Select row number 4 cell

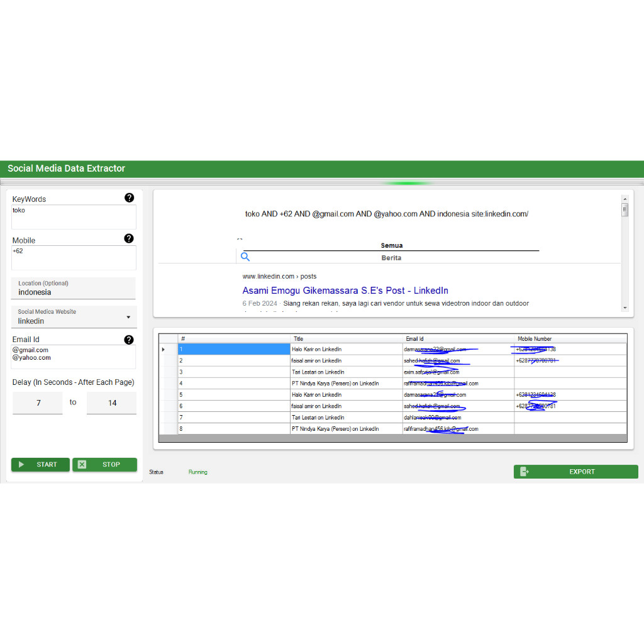click(x=234, y=384)
